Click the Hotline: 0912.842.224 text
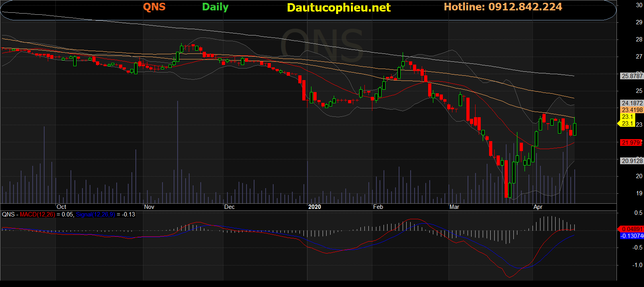This screenshot has width=644, height=287. click(503, 7)
